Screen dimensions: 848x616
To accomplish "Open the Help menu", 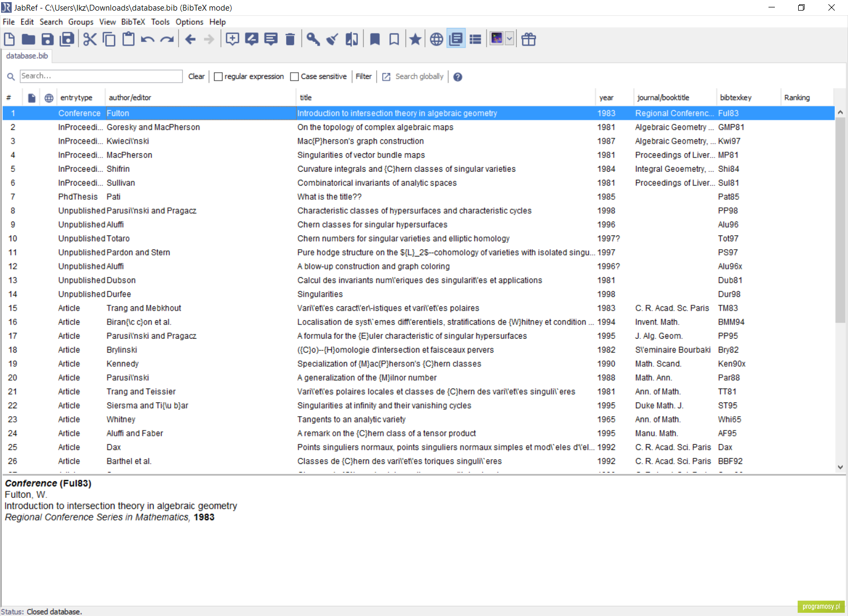I will (x=217, y=22).
